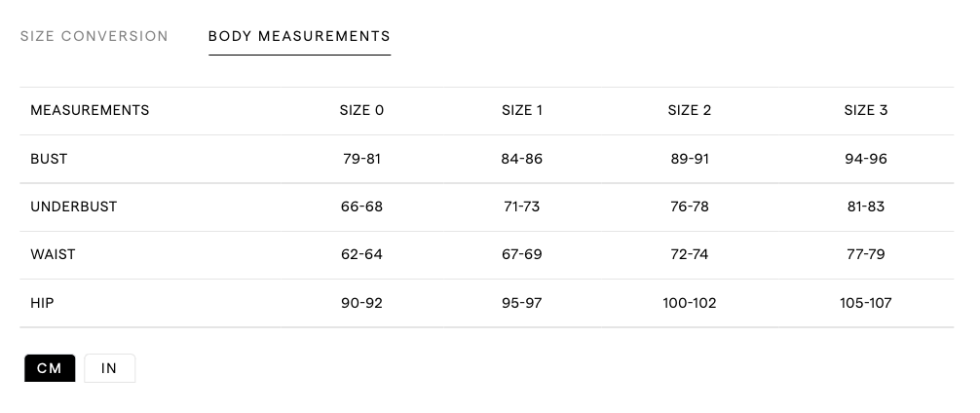Select Hip value 90-92 for Size 0
The image size is (980, 413).
click(x=361, y=303)
